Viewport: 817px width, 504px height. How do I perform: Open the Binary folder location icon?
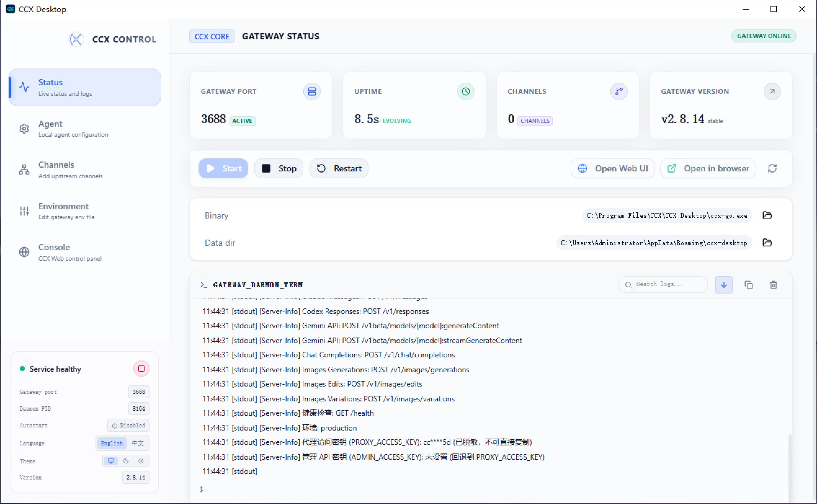[x=767, y=215]
